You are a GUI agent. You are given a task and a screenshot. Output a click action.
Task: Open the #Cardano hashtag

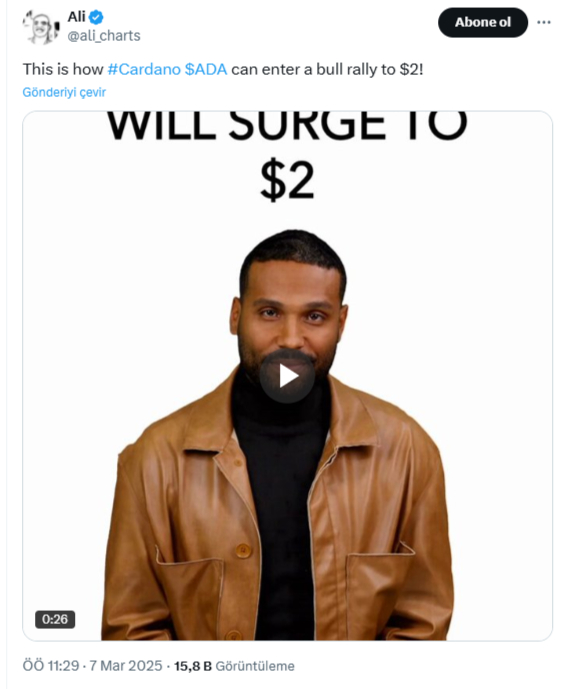(144, 69)
